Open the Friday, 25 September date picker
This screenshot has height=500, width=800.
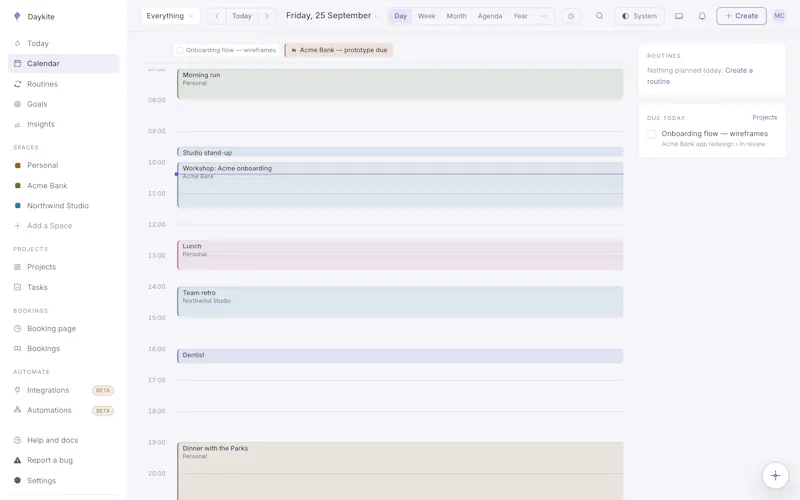pos(332,16)
